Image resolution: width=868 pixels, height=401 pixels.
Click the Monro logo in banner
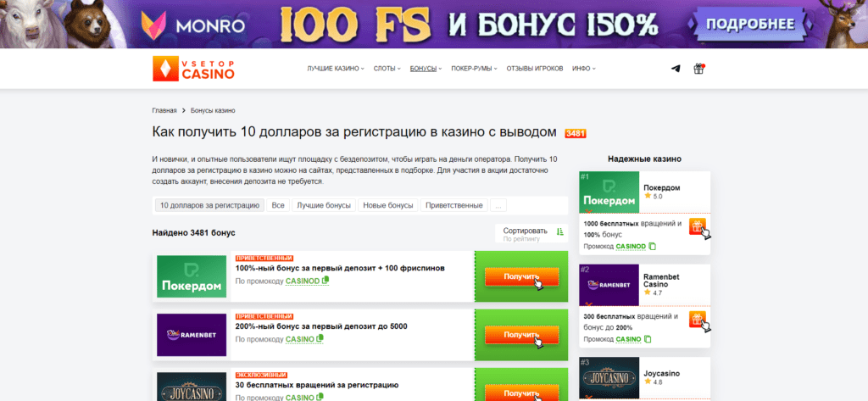point(192,25)
